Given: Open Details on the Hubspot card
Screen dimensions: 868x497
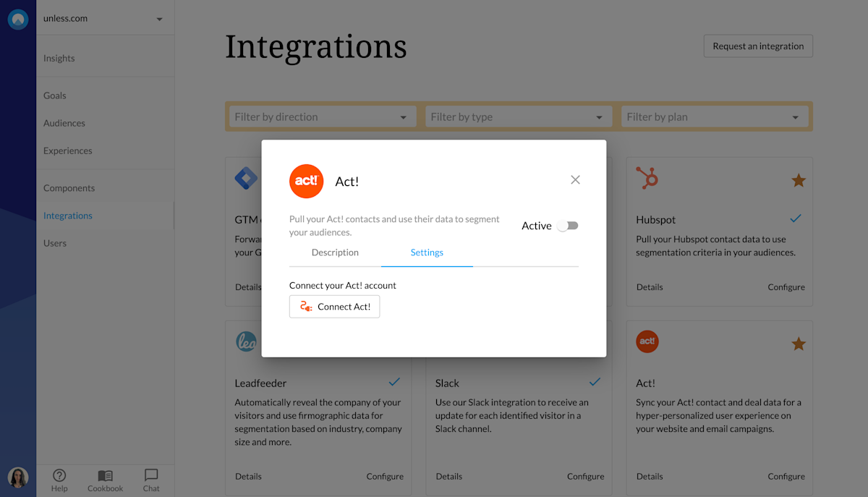Looking at the screenshot, I should 650,287.
